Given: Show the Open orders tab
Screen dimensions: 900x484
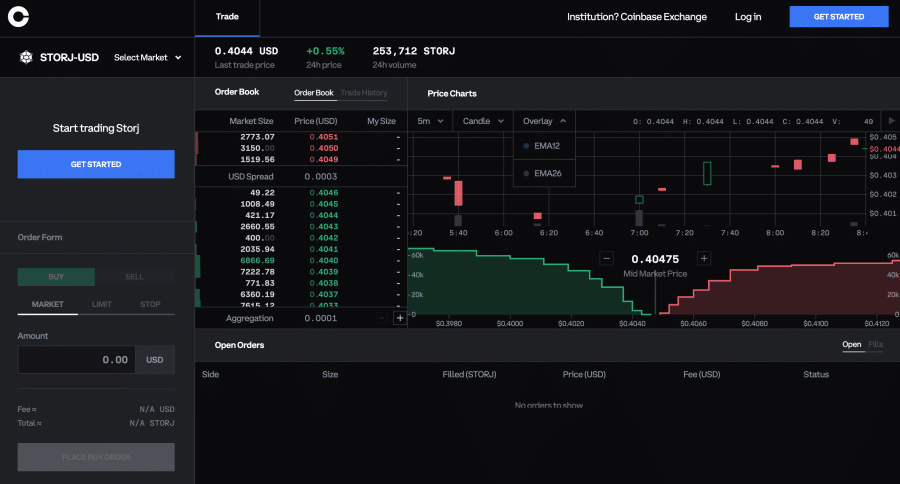Looking at the screenshot, I should (851, 344).
